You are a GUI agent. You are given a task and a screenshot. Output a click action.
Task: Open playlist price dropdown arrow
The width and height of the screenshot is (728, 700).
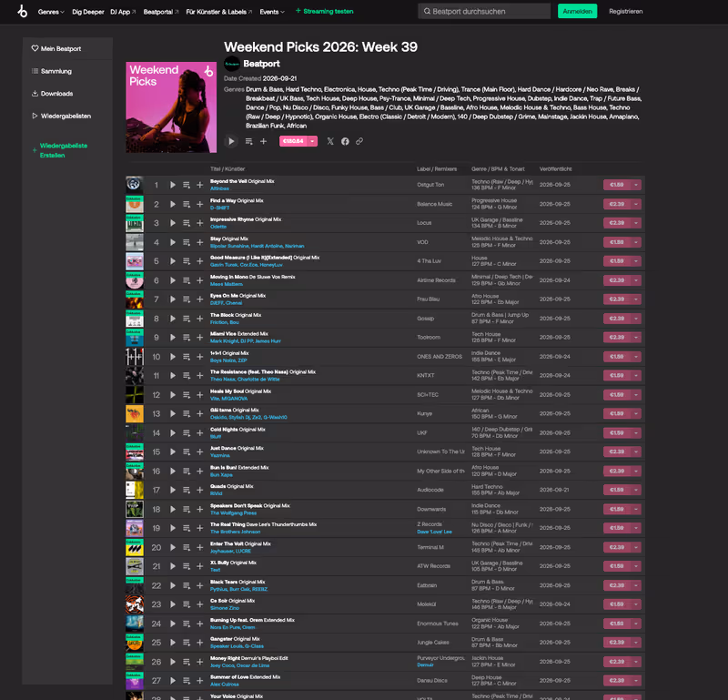tap(312, 141)
